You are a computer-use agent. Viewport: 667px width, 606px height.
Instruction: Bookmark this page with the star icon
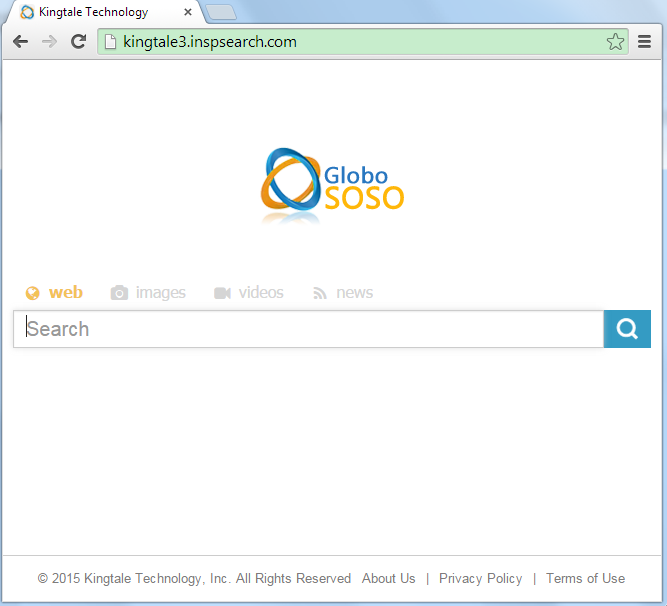(x=615, y=42)
